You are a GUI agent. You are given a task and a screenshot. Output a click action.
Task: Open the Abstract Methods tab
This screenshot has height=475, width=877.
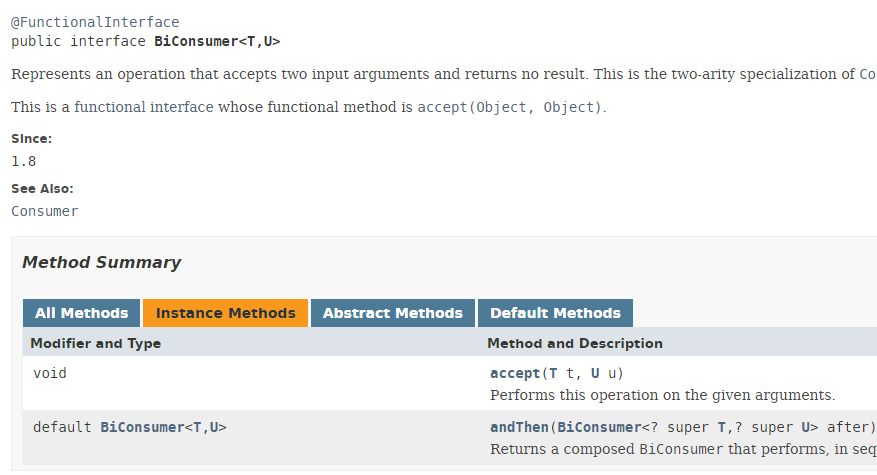[393, 313]
